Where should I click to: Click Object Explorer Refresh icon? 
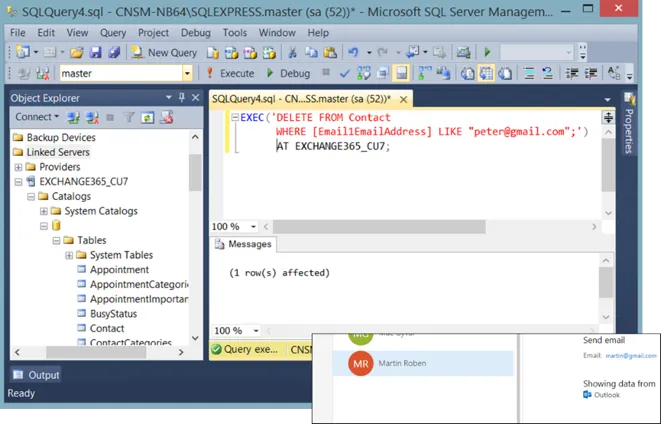point(147,117)
